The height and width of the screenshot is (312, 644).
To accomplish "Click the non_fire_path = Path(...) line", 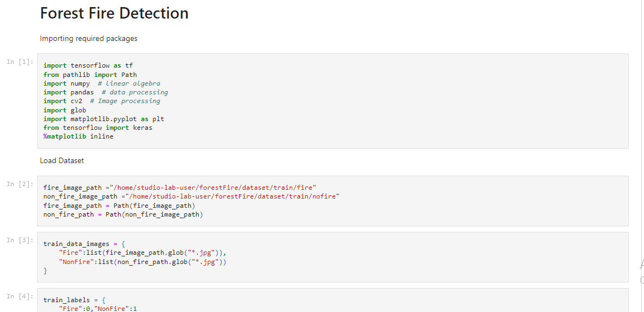I will [123, 214].
